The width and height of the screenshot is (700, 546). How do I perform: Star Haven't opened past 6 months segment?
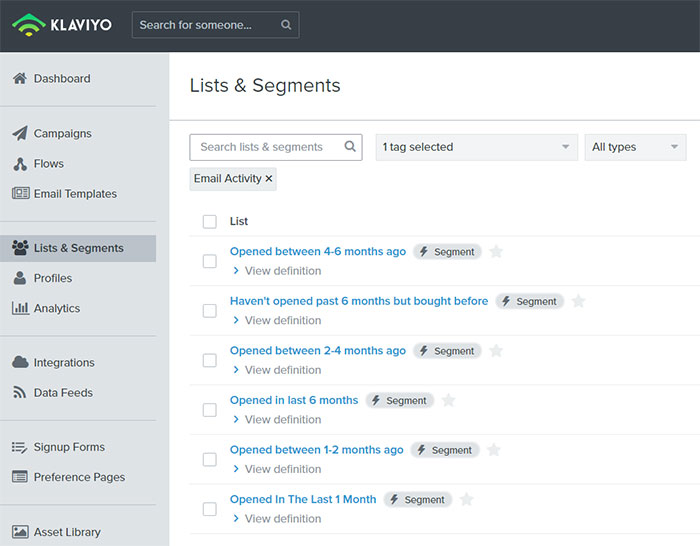point(578,301)
